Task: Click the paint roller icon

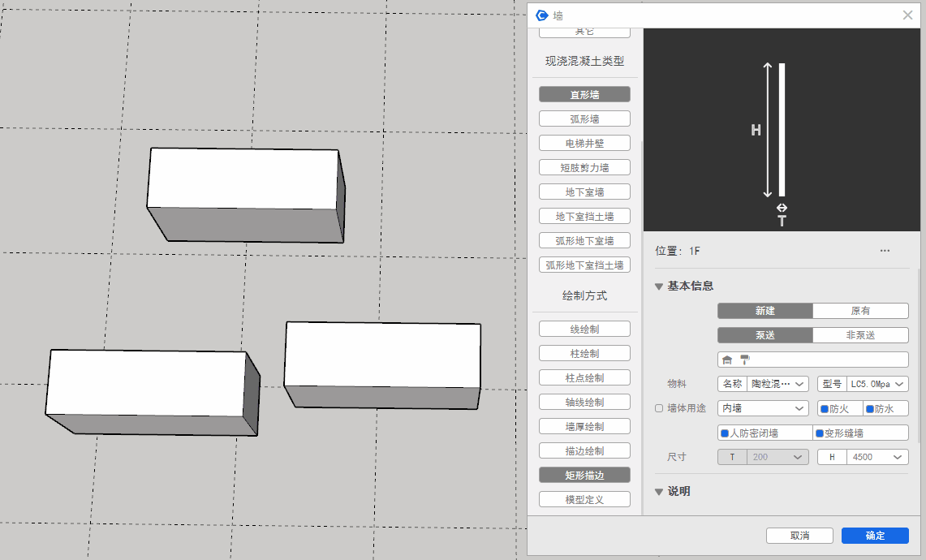Action: coord(745,360)
